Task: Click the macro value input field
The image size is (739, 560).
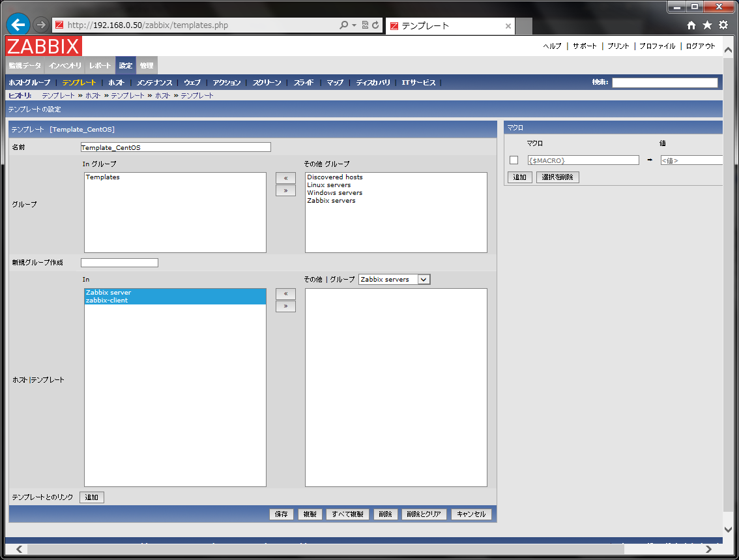Action: coord(691,160)
